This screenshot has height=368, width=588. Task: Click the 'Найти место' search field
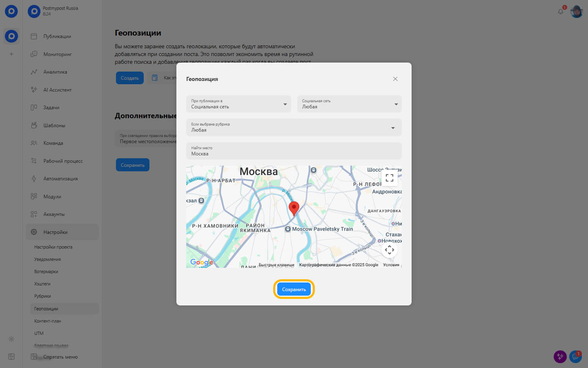pyautogui.click(x=294, y=151)
